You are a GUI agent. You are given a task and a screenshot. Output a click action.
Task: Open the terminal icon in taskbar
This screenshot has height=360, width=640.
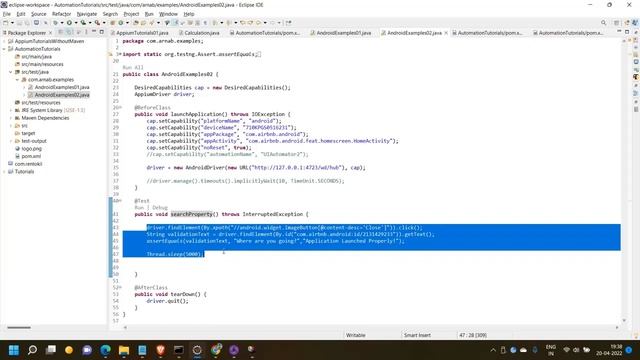click(179, 350)
